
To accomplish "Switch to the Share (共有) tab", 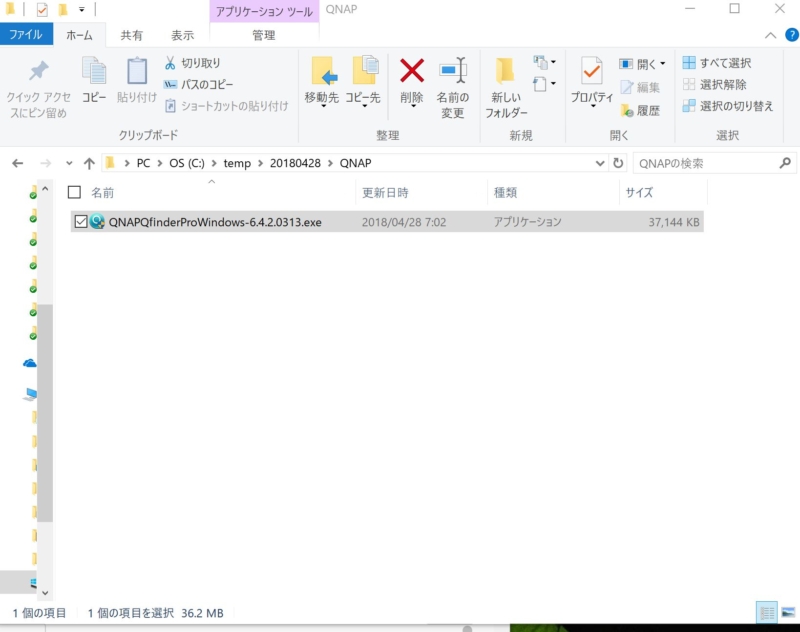I will click(132, 35).
